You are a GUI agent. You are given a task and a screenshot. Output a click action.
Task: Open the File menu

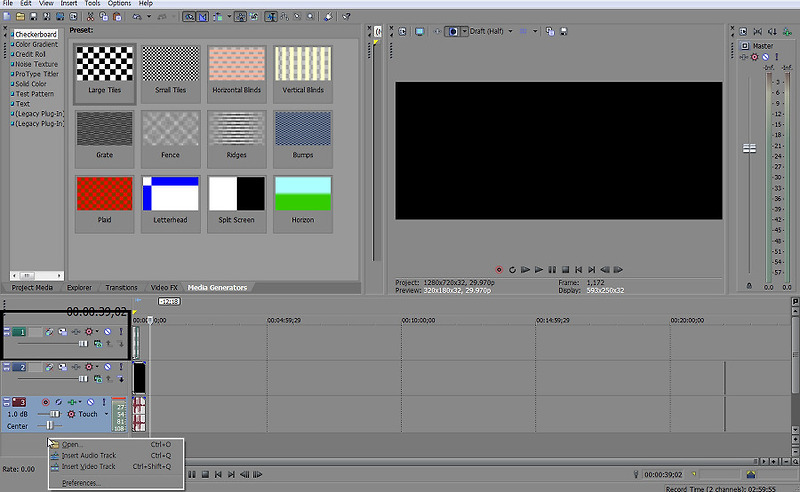[x=8, y=3]
